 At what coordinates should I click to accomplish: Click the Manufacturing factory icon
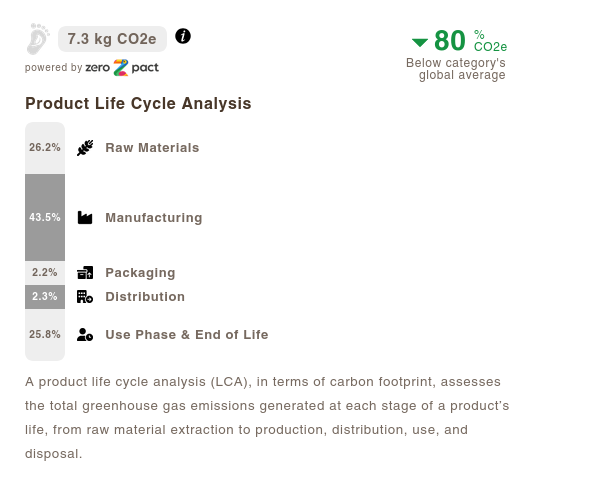point(85,218)
